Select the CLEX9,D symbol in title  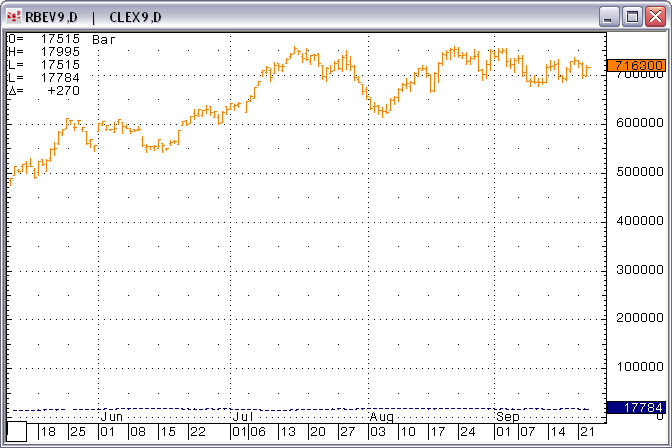[136, 17]
